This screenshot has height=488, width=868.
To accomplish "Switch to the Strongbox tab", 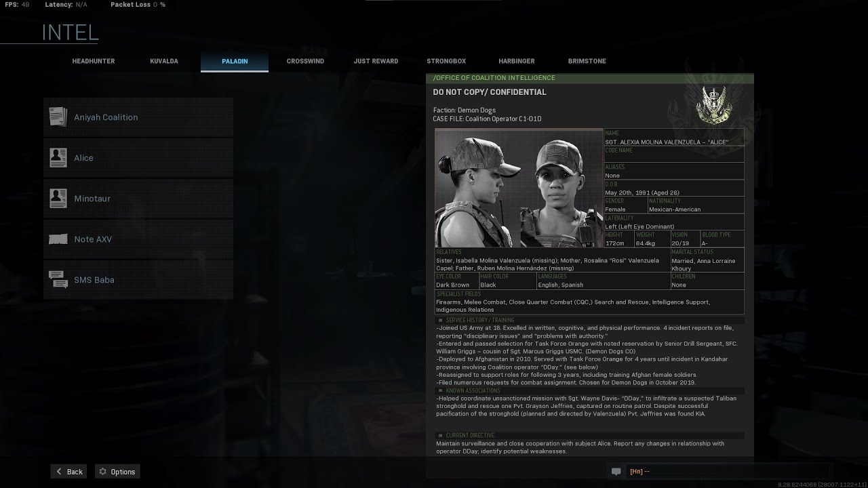I will point(446,61).
